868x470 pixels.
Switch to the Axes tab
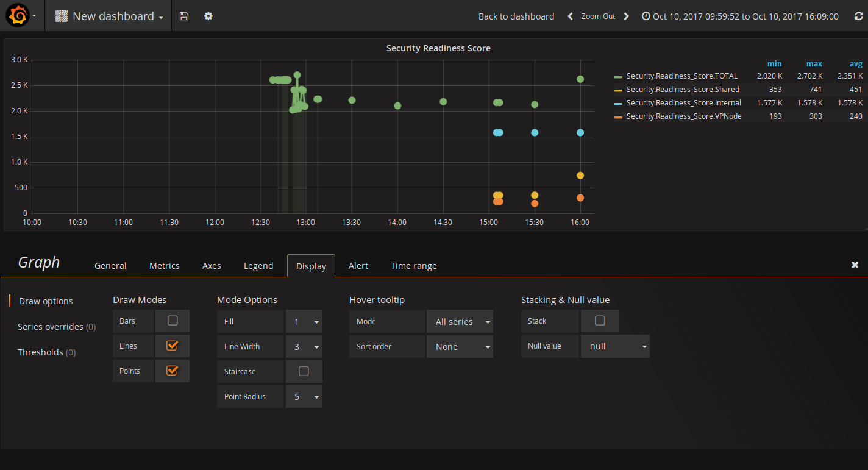212,266
